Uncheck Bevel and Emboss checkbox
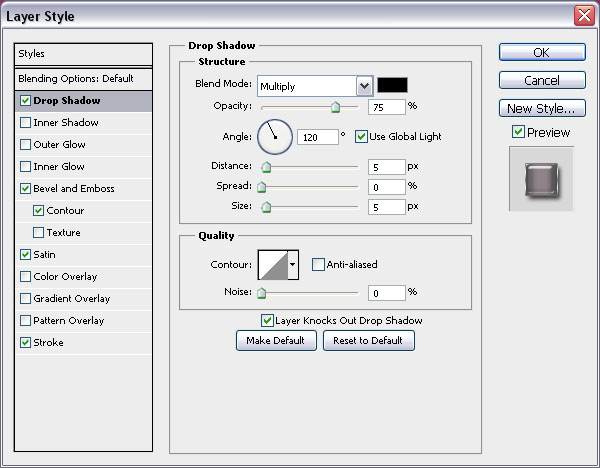Screen dimensions: 600x468 coord(25,189)
